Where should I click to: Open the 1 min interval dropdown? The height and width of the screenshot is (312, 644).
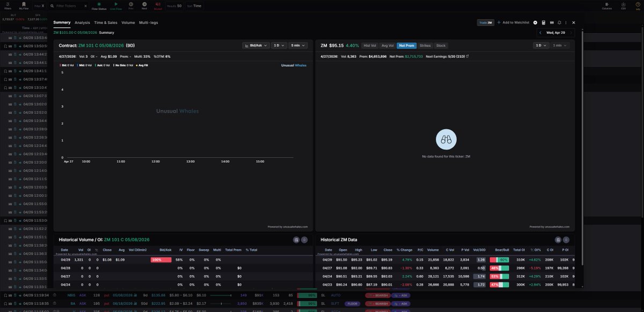tap(559, 46)
